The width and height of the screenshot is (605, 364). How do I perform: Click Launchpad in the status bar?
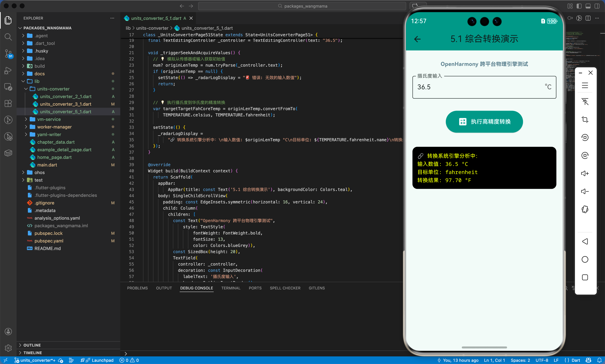point(102,360)
